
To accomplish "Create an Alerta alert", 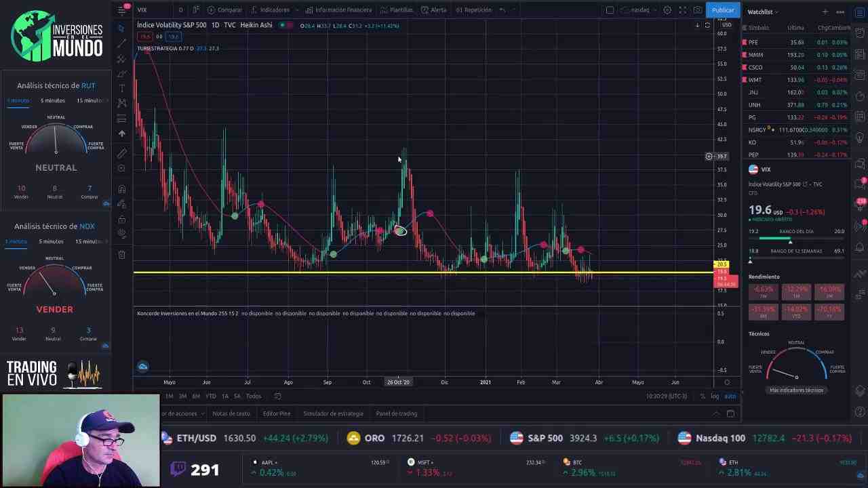I will point(433,10).
